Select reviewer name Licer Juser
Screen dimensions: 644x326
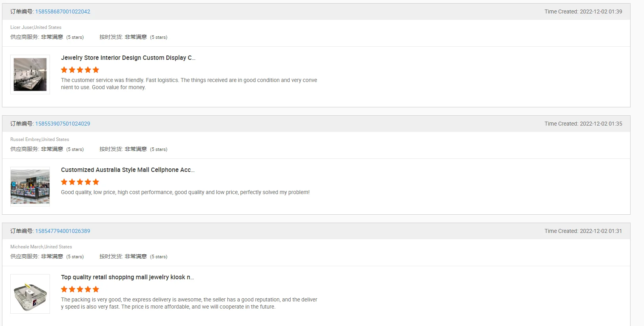(x=21, y=27)
